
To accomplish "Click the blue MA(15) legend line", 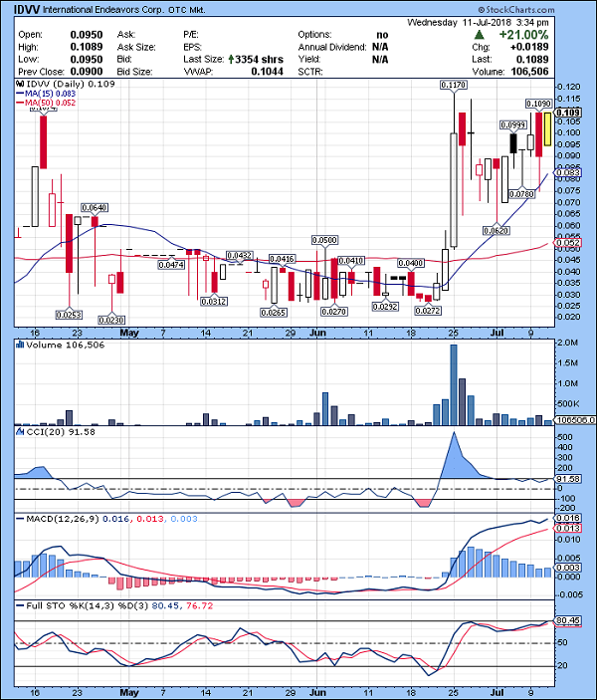I will tap(21, 94).
